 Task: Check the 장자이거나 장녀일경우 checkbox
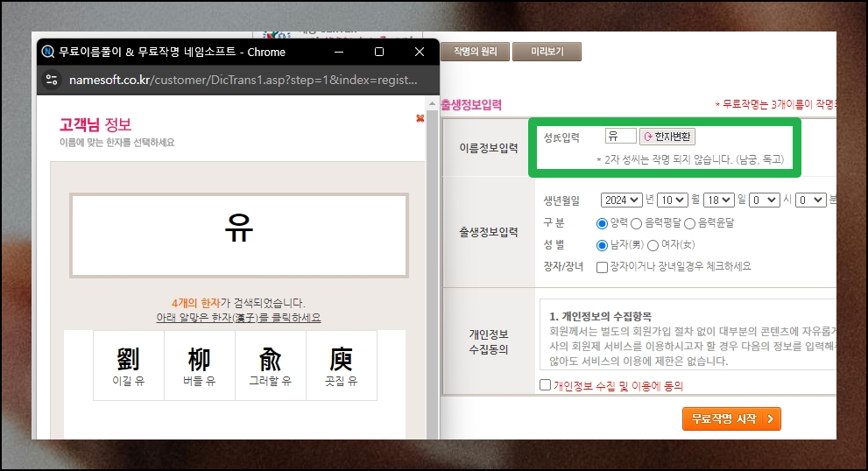[x=602, y=267]
